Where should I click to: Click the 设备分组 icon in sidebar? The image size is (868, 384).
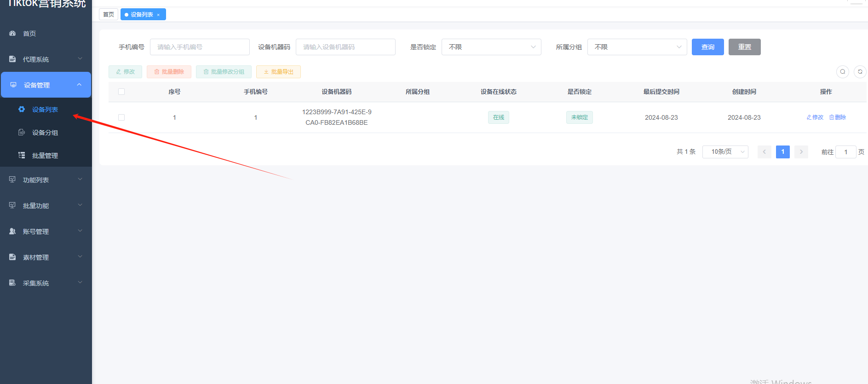pyautogui.click(x=22, y=132)
